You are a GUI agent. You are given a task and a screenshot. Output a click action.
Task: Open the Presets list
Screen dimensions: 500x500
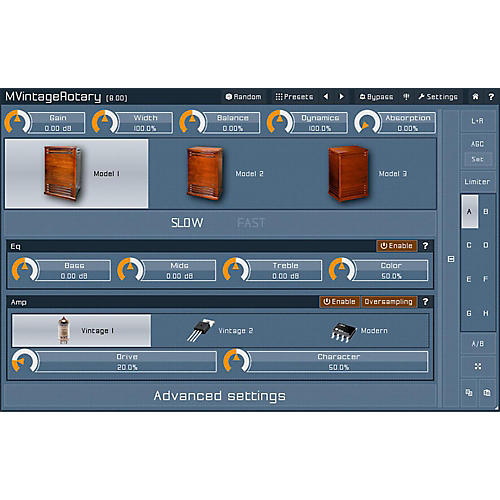point(294,97)
